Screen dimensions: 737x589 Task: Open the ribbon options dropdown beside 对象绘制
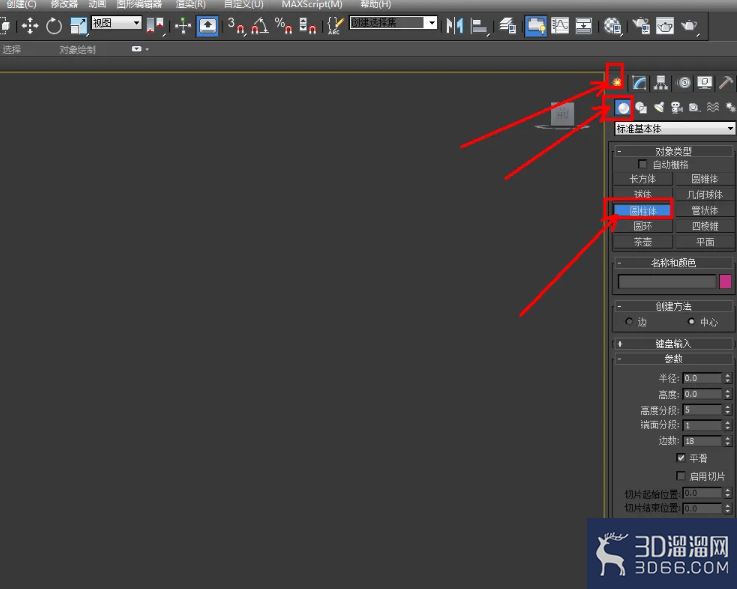140,49
